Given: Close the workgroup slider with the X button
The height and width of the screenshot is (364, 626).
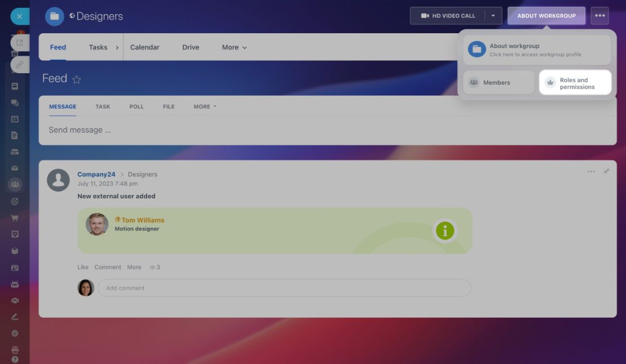Looking at the screenshot, I should [20, 16].
